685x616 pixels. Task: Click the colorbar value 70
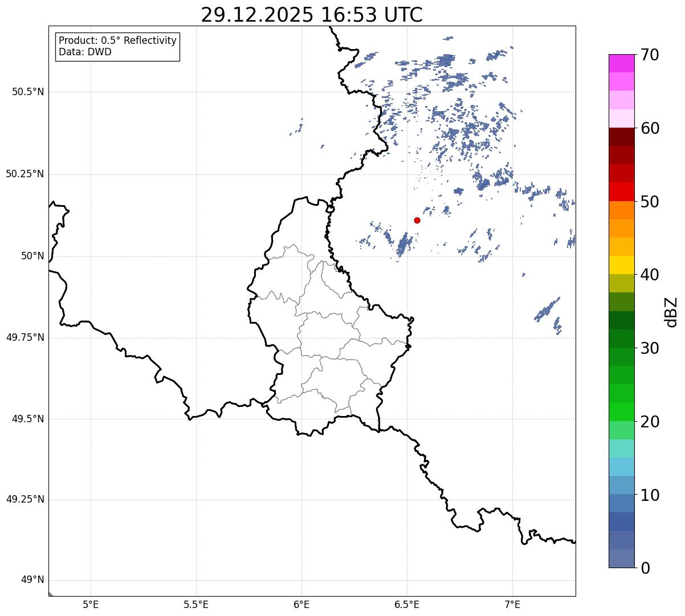650,55
